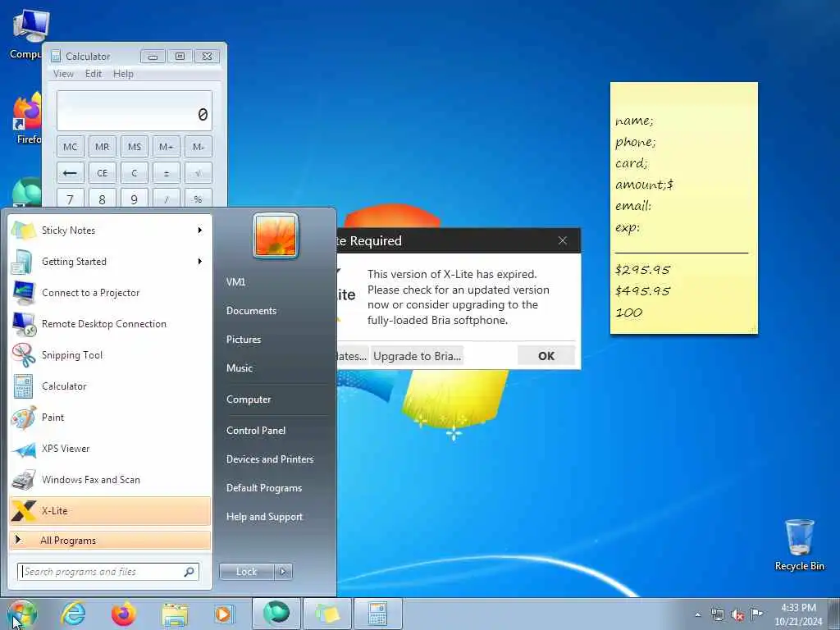Click Calculator backspace arrow button
The height and width of the screenshot is (630, 840).
click(71, 173)
